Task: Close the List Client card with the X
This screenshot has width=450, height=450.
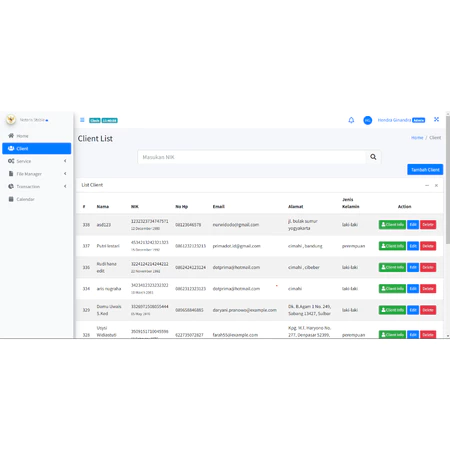Action: click(436, 185)
